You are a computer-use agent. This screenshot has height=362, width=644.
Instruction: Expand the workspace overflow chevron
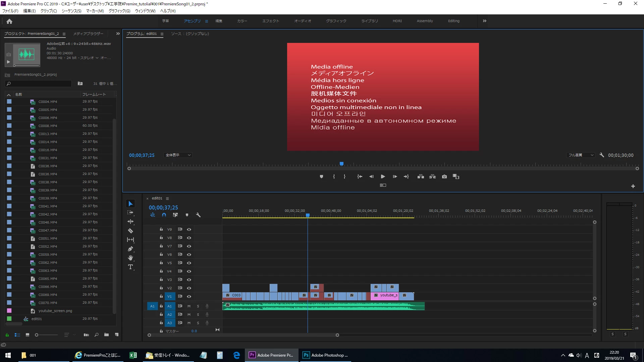[x=484, y=21]
